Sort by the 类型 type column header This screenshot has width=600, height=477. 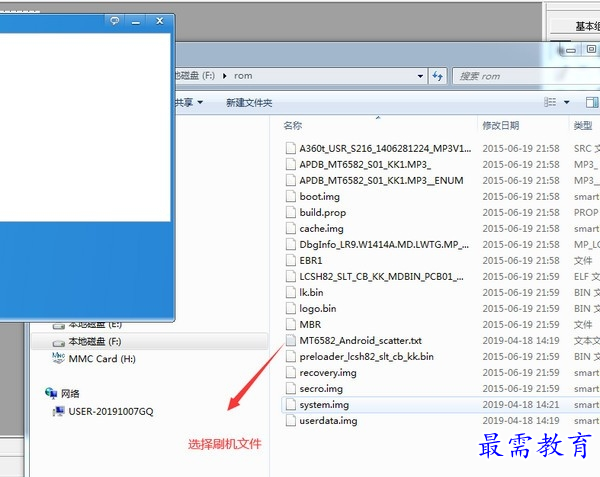click(x=583, y=125)
